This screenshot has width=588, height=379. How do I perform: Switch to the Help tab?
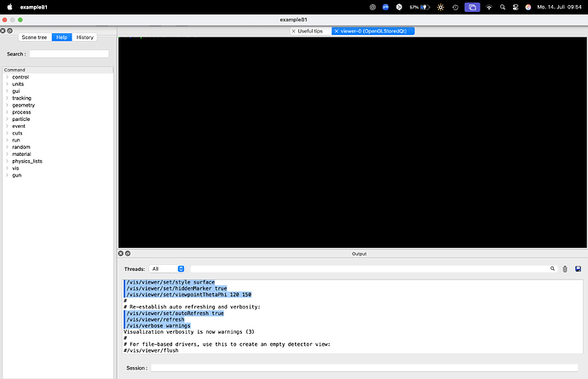click(x=62, y=37)
